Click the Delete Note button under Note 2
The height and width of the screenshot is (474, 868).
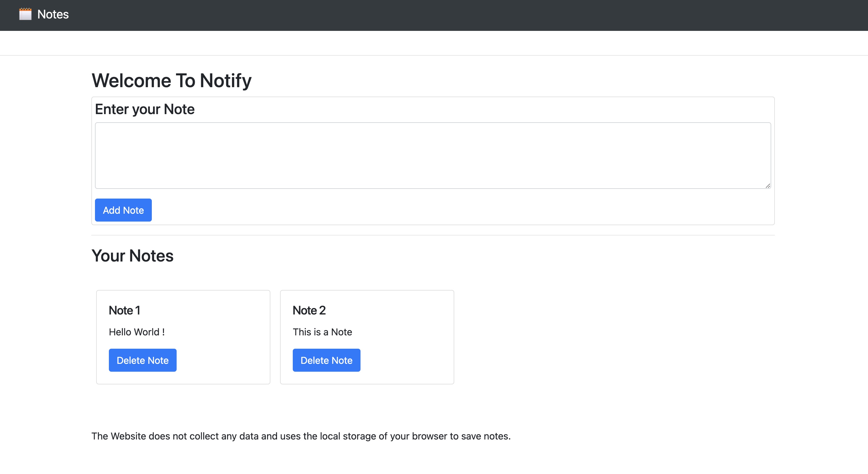(326, 360)
